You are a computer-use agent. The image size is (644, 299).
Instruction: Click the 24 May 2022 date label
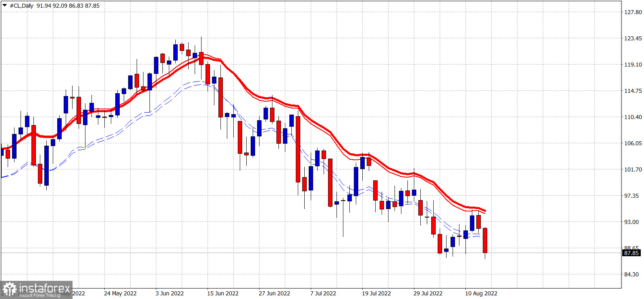[x=120, y=293]
